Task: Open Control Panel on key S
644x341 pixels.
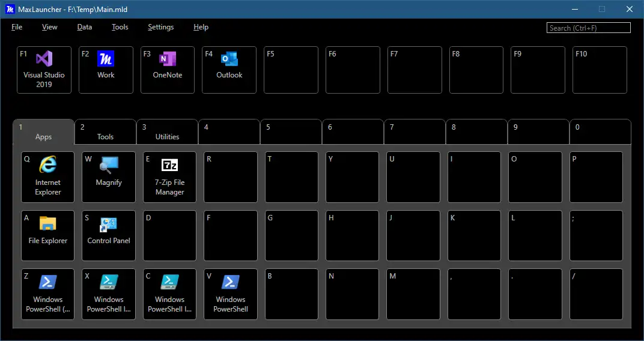Action: [108, 235]
